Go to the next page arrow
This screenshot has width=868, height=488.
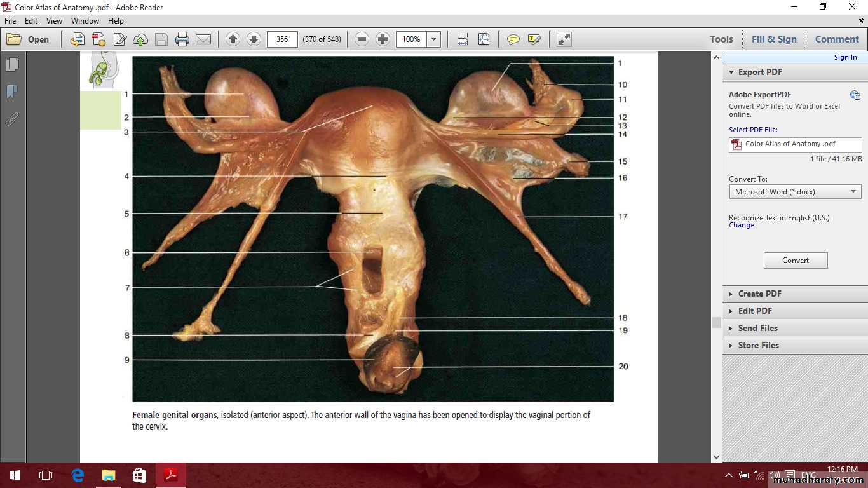[254, 39]
